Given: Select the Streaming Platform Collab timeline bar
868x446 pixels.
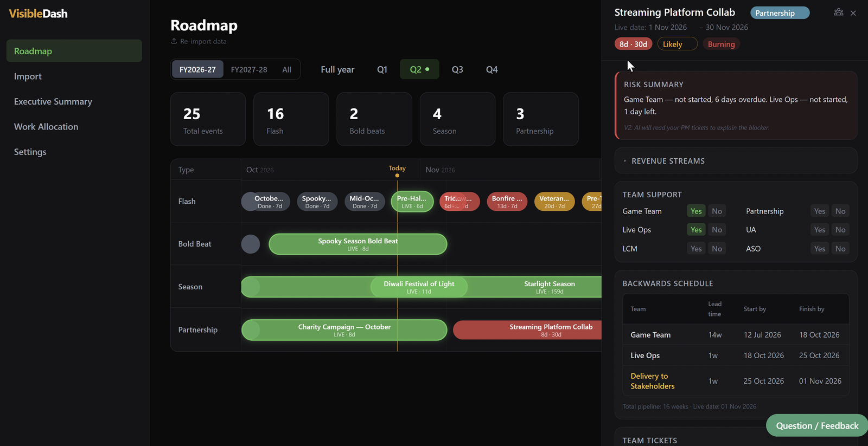Looking at the screenshot, I should (527, 330).
